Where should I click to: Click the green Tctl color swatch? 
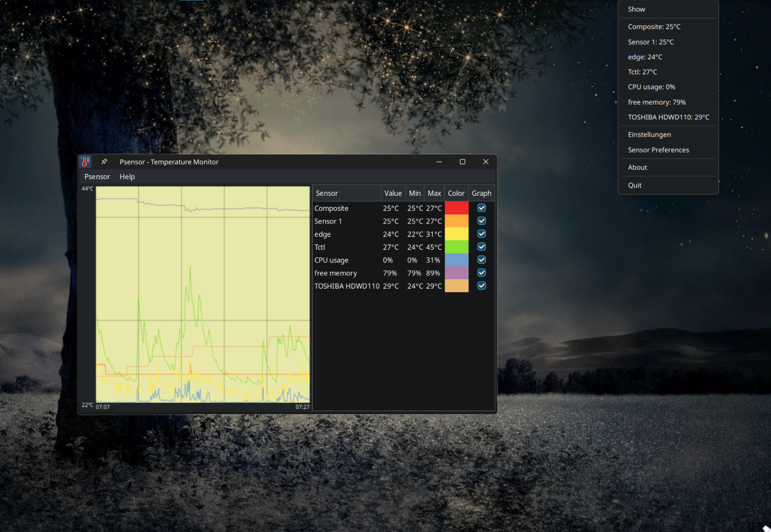coord(456,247)
